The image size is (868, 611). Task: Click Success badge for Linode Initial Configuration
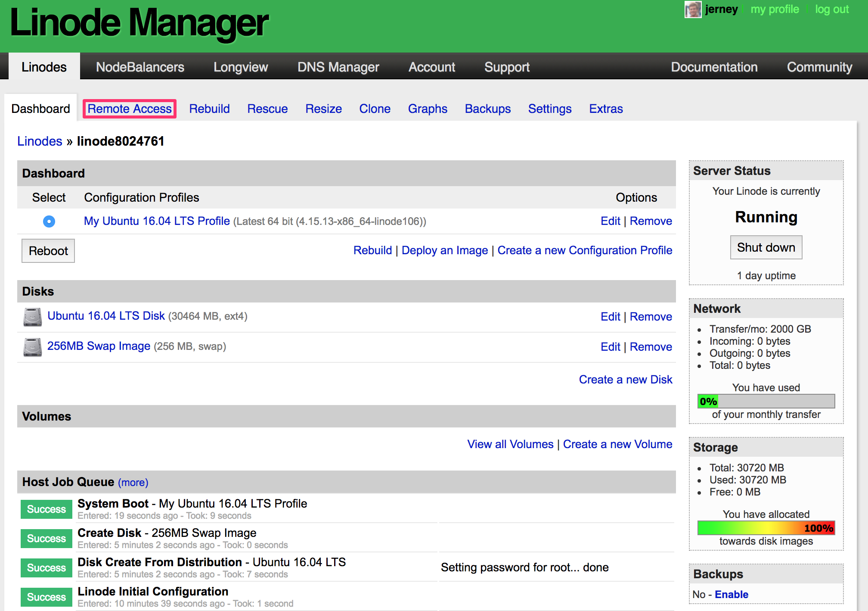(x=46, y=597)
